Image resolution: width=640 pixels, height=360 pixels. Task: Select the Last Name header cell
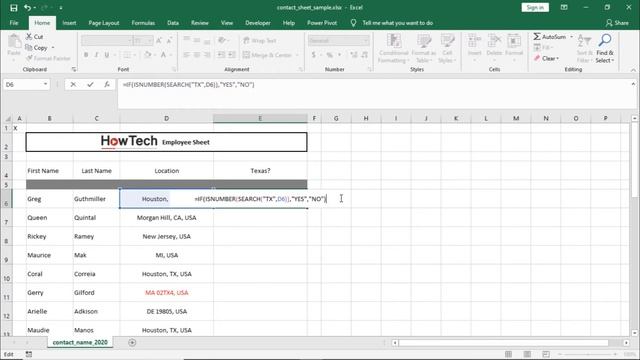pos(96,171)
